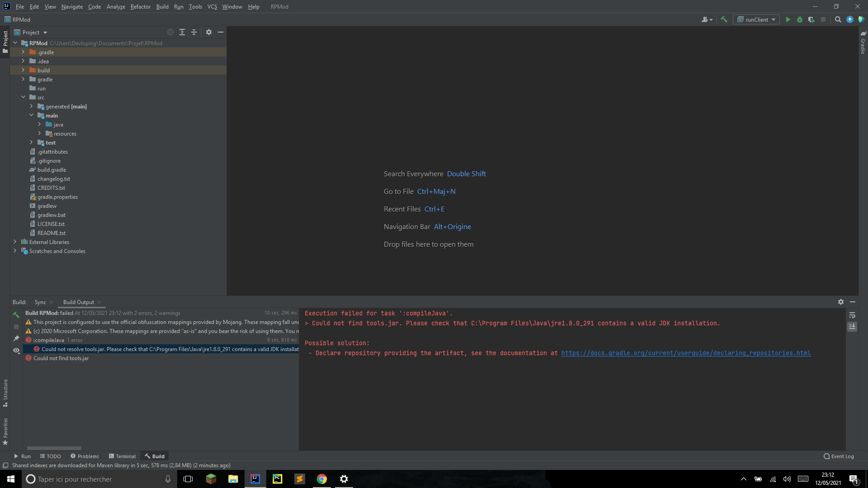Collapse all in Project panel
Viewport: 868px width, 488px height.
[x=194, y=32]
